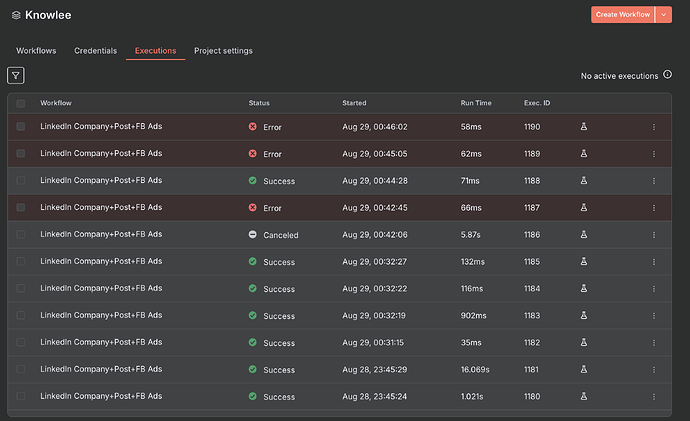Click the success status icon for execution 1185
The width and height of the screenshot is (690, 421).
coord(253,261)
